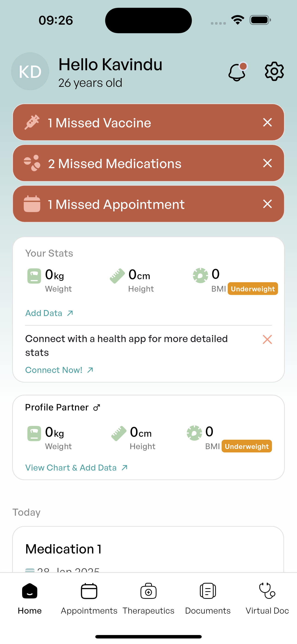Dismiss the Missed Medications alert
297x644 pixels.
(267, 163)
